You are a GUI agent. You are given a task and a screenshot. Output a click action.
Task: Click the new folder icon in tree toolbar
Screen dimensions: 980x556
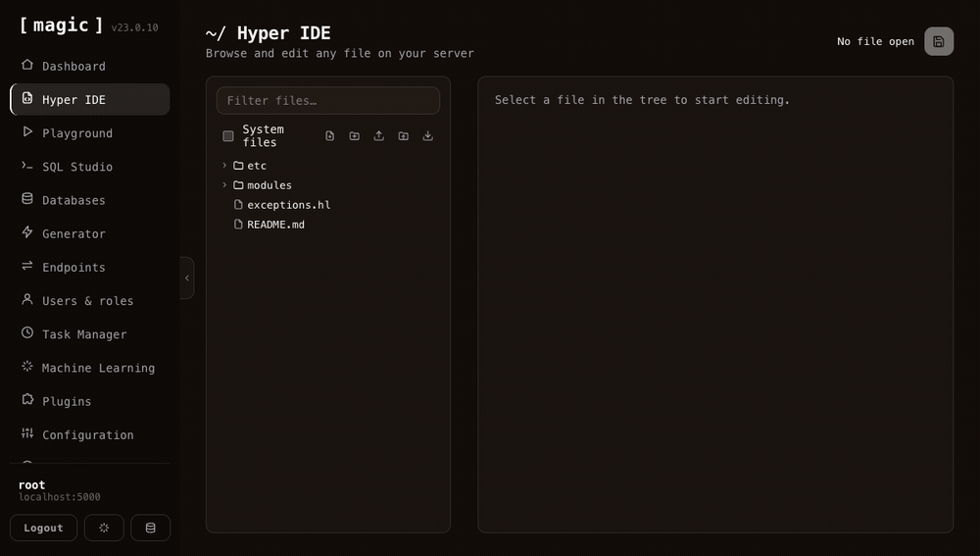click(x=355, y=135)
